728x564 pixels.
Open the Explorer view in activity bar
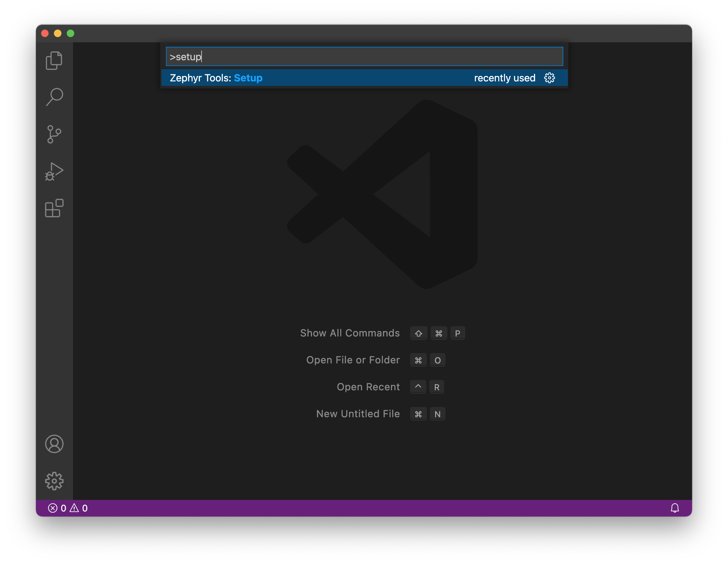point(54,61)
